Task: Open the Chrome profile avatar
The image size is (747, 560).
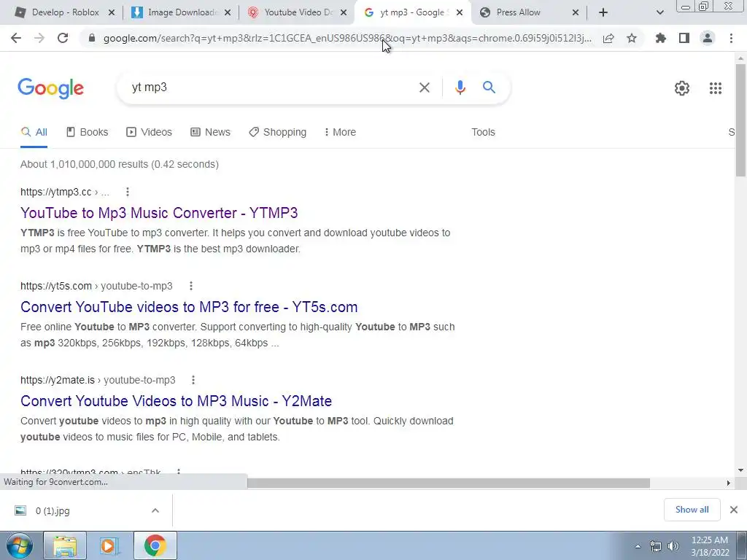Action: coord(708,38)
